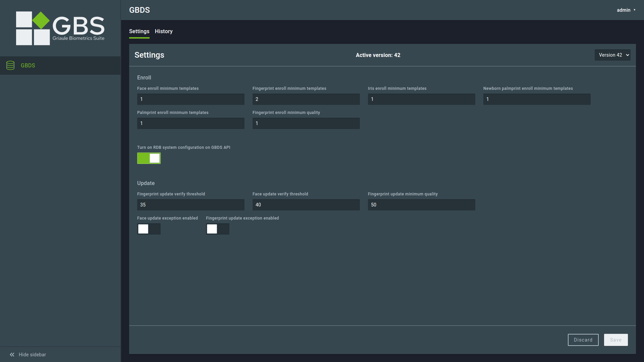This screenshot has height=362, width=644.
Task: Enable Face update exception toggle
Action: tap(149, 229)
